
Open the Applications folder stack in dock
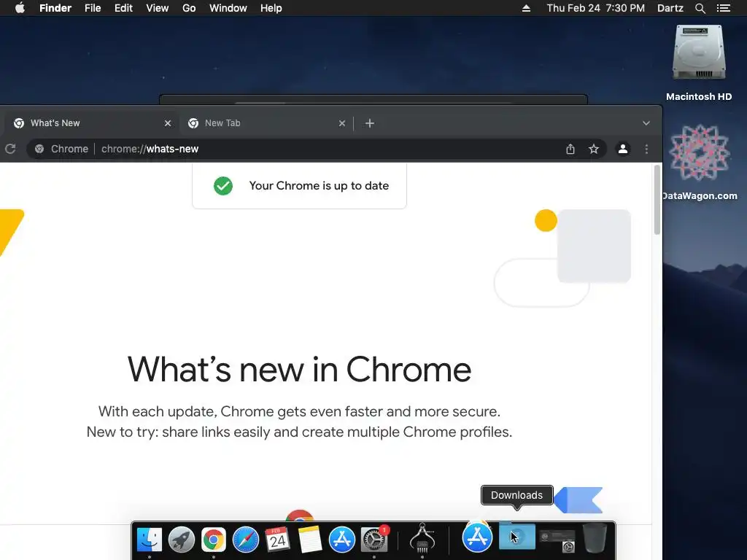(477, 537)
